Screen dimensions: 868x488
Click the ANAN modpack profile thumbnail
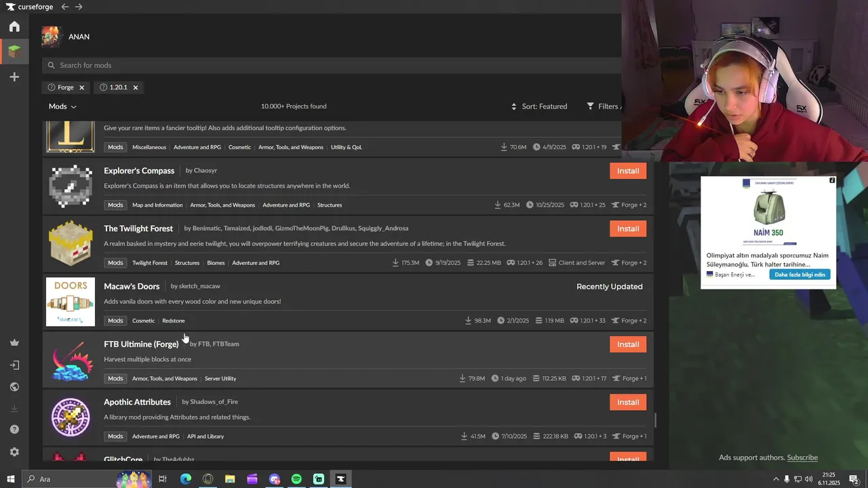51,37
